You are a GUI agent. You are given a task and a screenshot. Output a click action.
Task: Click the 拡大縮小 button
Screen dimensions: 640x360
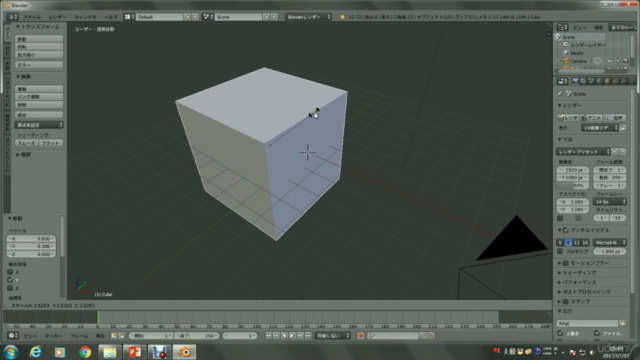(39, 54)
